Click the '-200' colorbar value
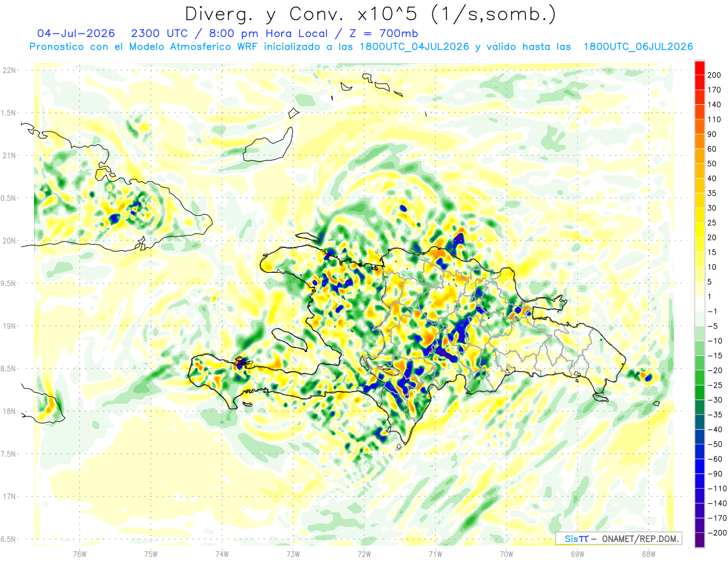728x562 pixels. (x=716, y=533)
